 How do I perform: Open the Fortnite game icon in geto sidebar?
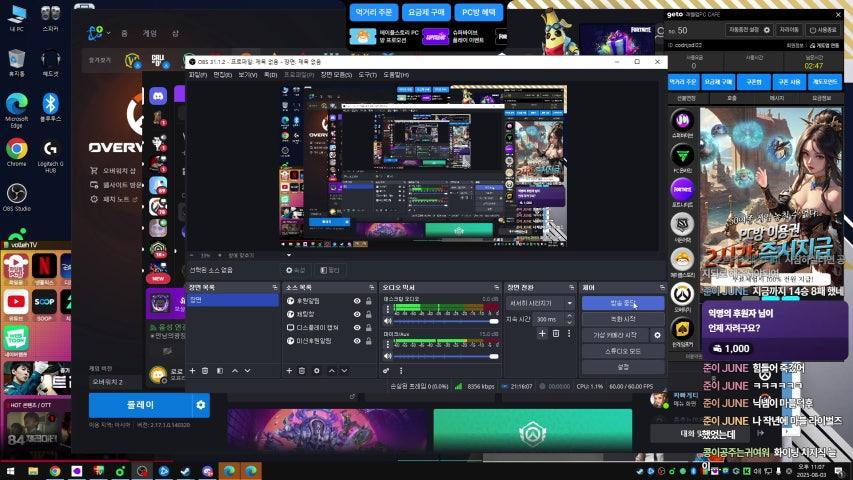(x=682, y=190)
